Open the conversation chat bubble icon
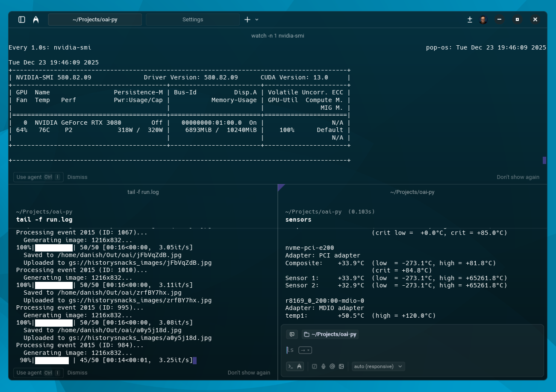Screen dimensions: 556x392 coord(292,334)
